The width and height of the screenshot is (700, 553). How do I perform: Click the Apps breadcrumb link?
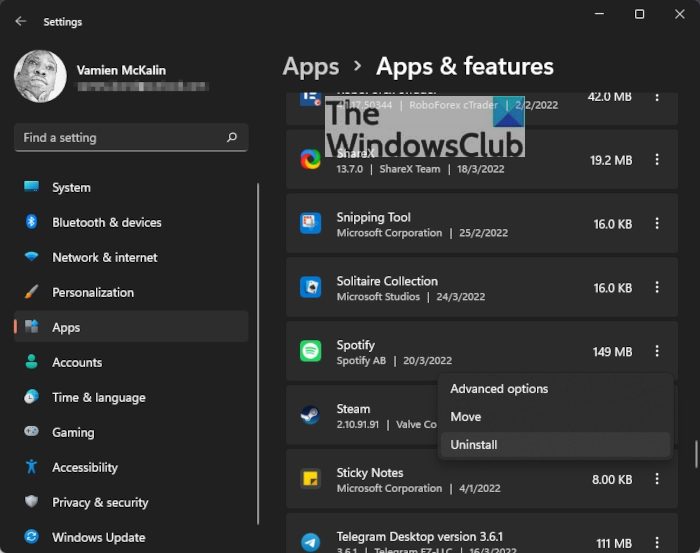pos(311,67)
